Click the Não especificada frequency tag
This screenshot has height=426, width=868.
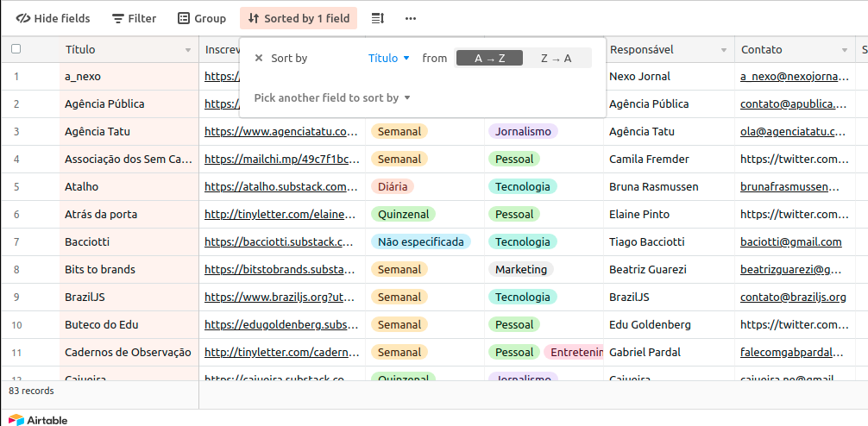[421, 241]
